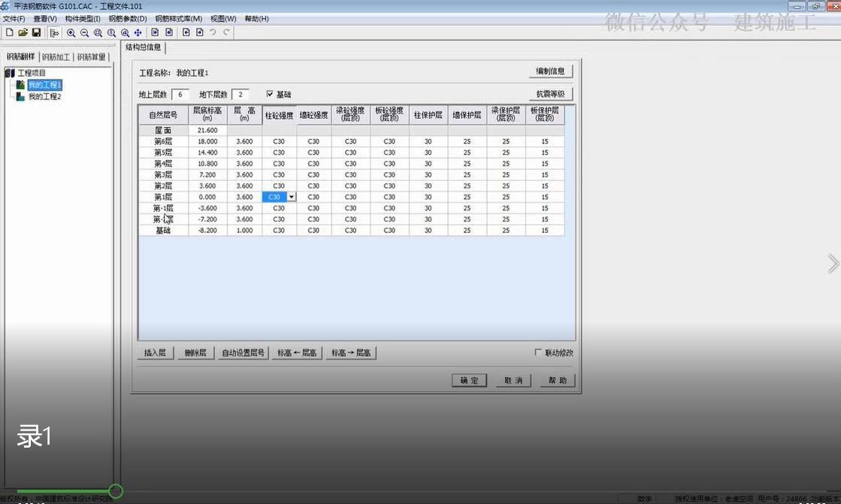
Task: Select the Pan four-arrow move tool
Action: pyautogui.click(x=138, y=32)
